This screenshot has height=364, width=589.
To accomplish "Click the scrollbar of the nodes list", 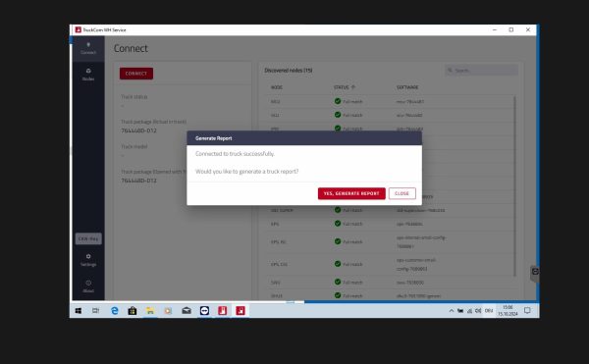I will [x=514, y=185].
